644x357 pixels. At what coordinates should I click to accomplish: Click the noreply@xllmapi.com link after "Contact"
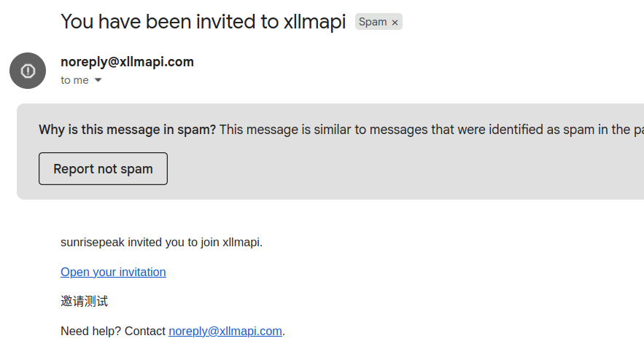tap(225, 331)
